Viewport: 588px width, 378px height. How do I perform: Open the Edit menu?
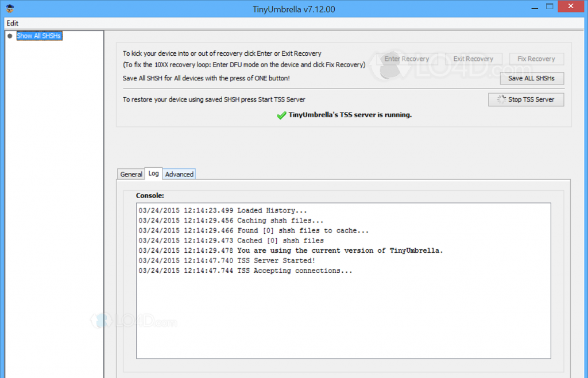pyautogui.click(x=13, y=23)
